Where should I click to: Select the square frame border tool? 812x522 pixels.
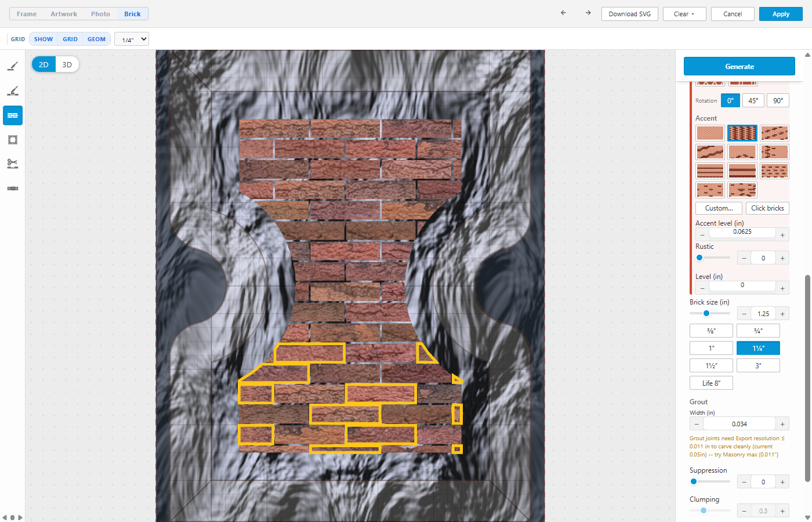point(13,140)
